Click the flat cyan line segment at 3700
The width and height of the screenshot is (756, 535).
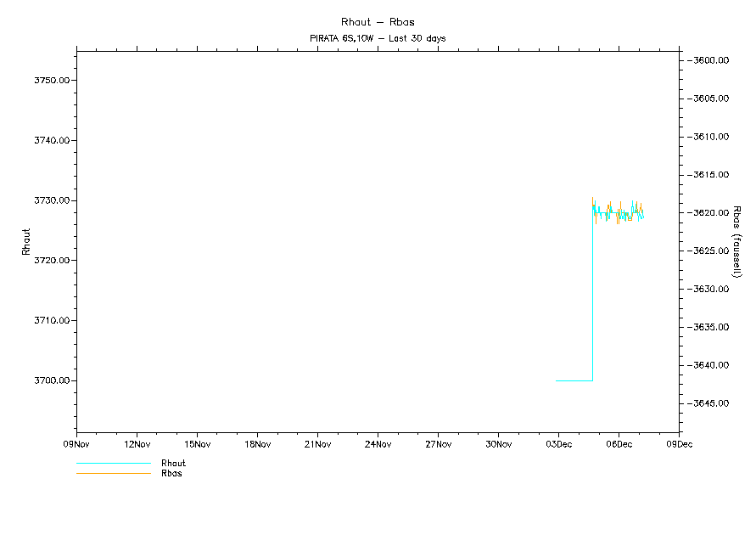coord(574,381)
